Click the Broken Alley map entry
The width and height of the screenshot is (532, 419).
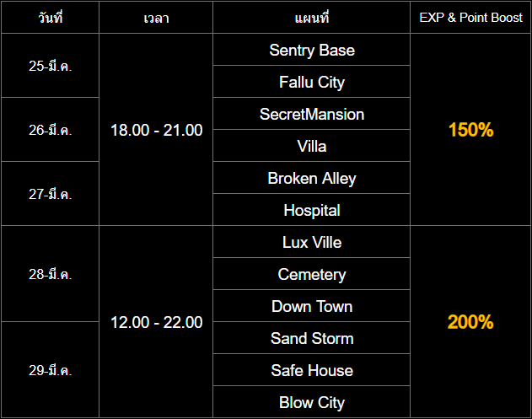click(312, 179)
